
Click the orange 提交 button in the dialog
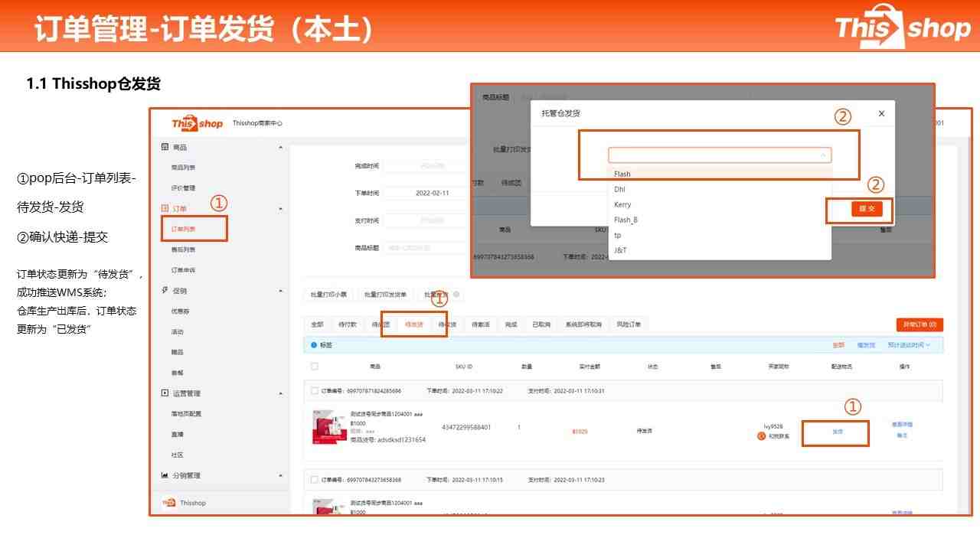click(867, 209)
